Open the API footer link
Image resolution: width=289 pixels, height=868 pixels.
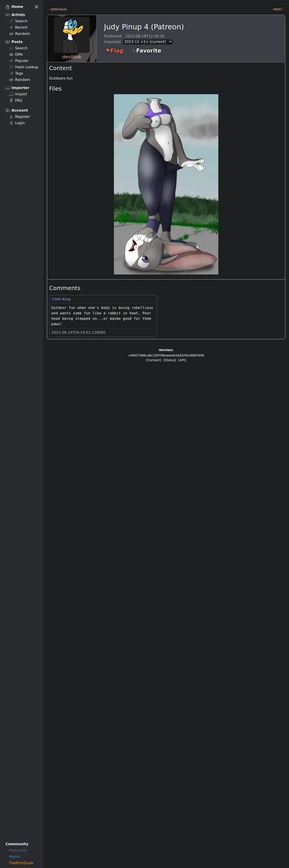click(182, 360)
